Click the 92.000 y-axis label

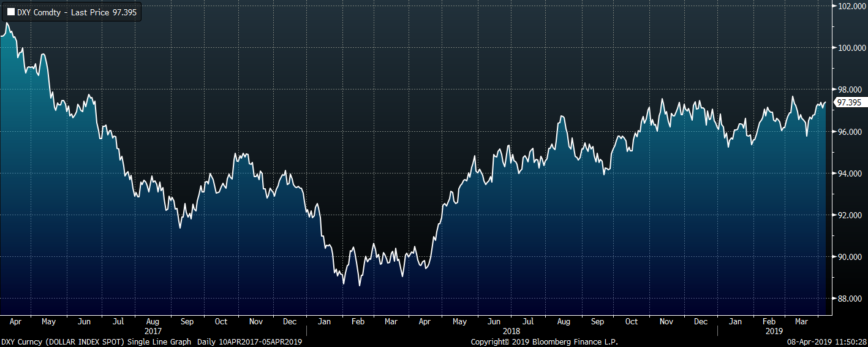(x=850, y=215)
